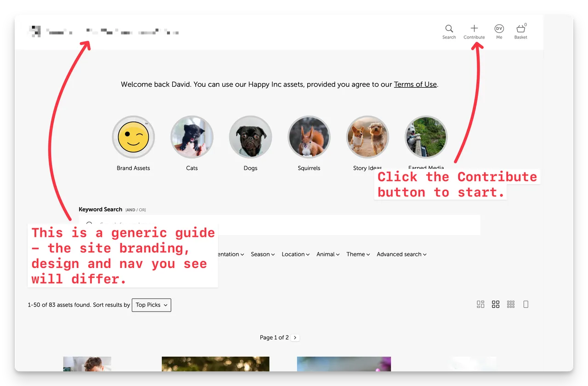Open the Basket icon
Image resolution: width=588 pixels, height=386 pixels.
point(521,28)
